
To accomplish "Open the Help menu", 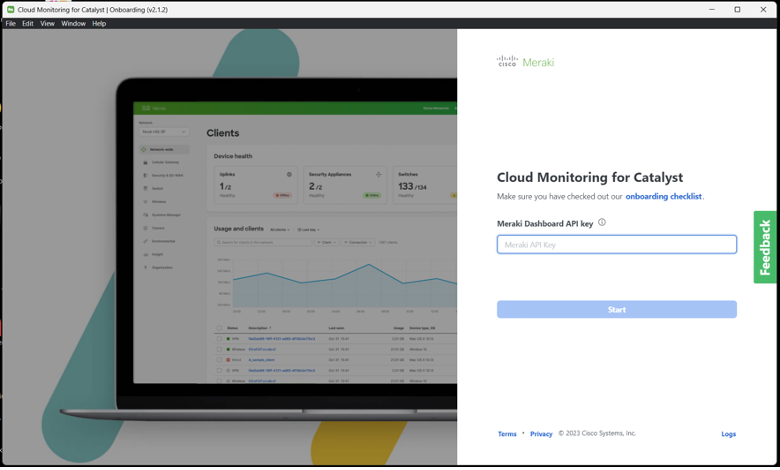I will coord(99,23).
